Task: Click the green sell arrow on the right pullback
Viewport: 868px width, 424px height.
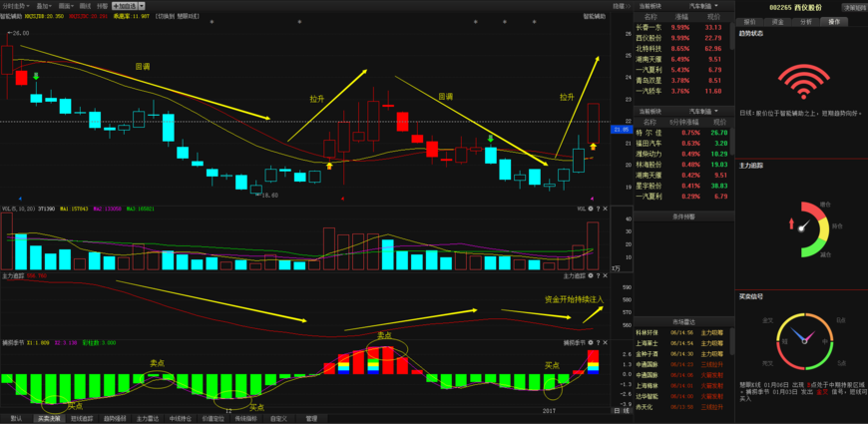Action: pyautogui.click(x=491, y=138)
